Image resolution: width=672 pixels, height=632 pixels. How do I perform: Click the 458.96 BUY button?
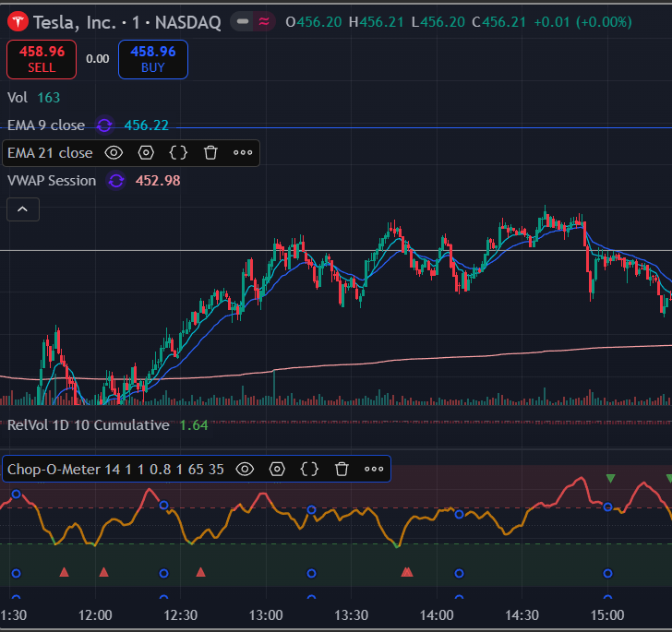click(x=153, y=60)
